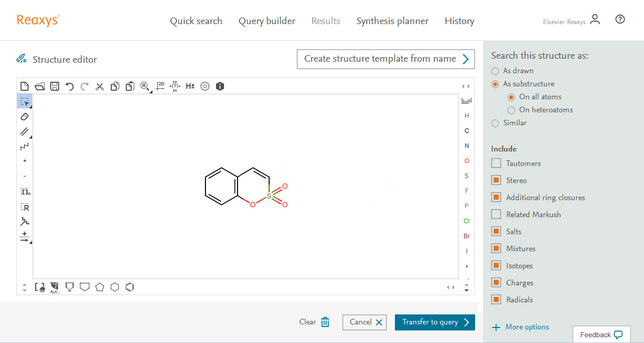The width and height of the screenshot is (644, 343).
Task: Insert a benzene ring template
Action: tap(130, 287)
